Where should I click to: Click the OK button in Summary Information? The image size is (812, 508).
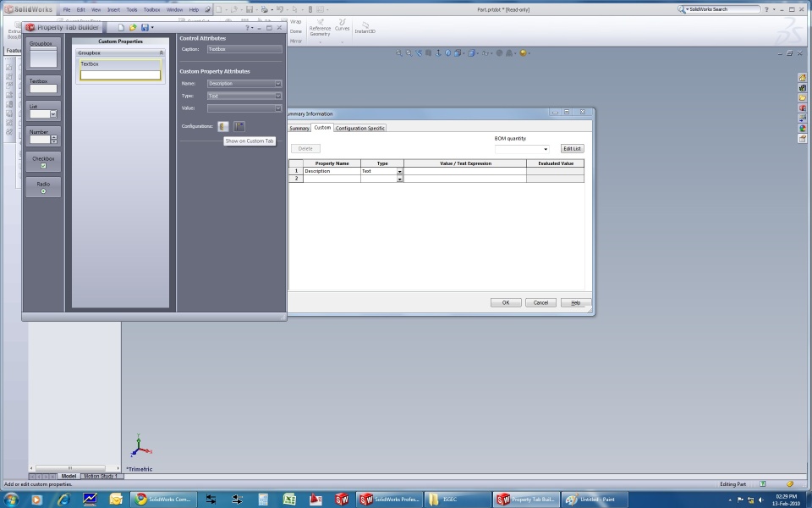click(506, 303)
